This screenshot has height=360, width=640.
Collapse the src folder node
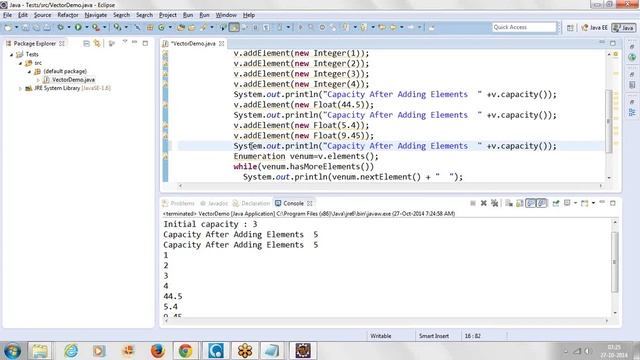click(x=20, y=63)
